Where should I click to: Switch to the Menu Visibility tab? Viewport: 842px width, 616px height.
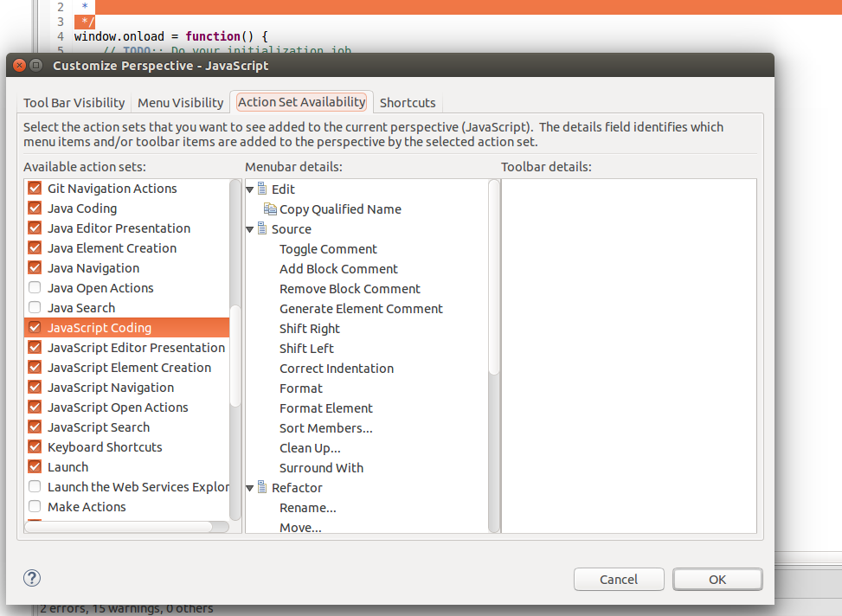pyautogui.click(x=180, y=103)
